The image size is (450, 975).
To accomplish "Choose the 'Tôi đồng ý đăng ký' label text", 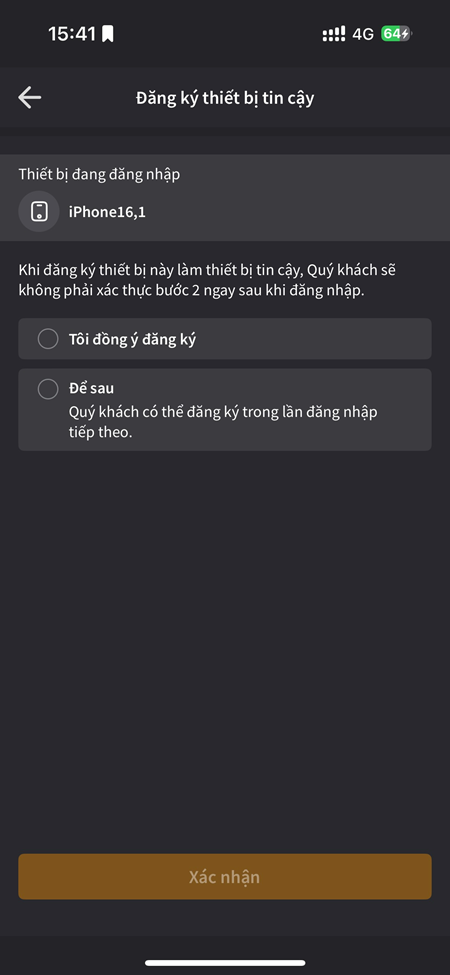I will (x=132, y=340).
